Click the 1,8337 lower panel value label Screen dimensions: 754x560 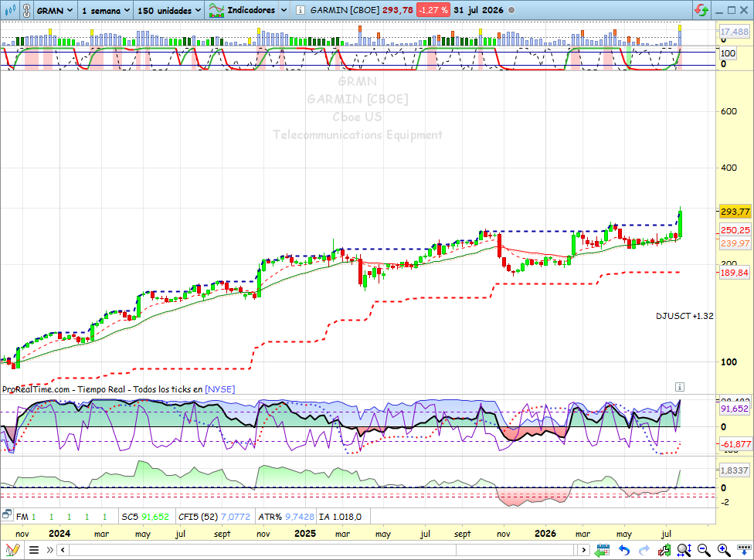click(734, 470)
